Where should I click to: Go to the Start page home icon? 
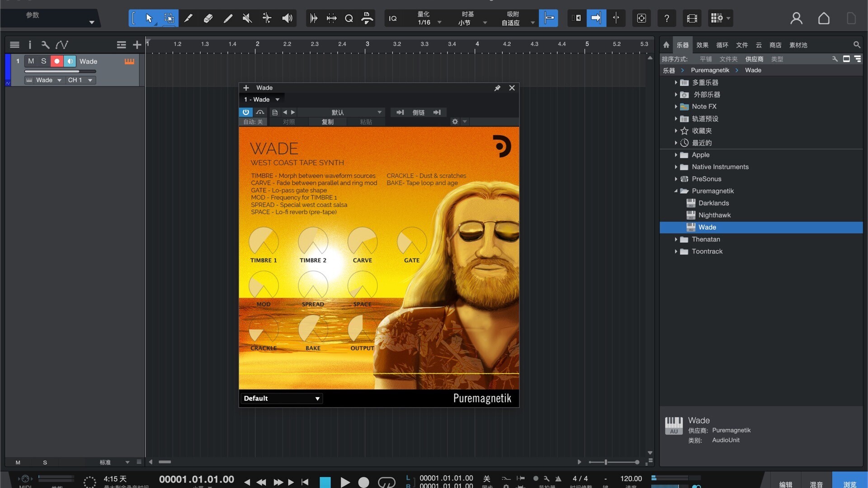(824, 18)
